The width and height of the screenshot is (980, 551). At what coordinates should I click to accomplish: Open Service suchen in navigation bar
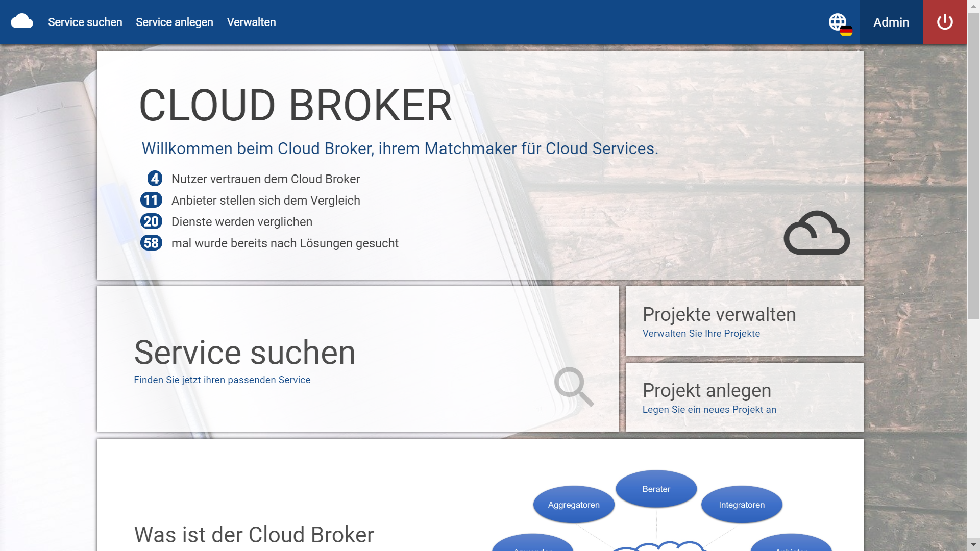[x=85, y=22]
